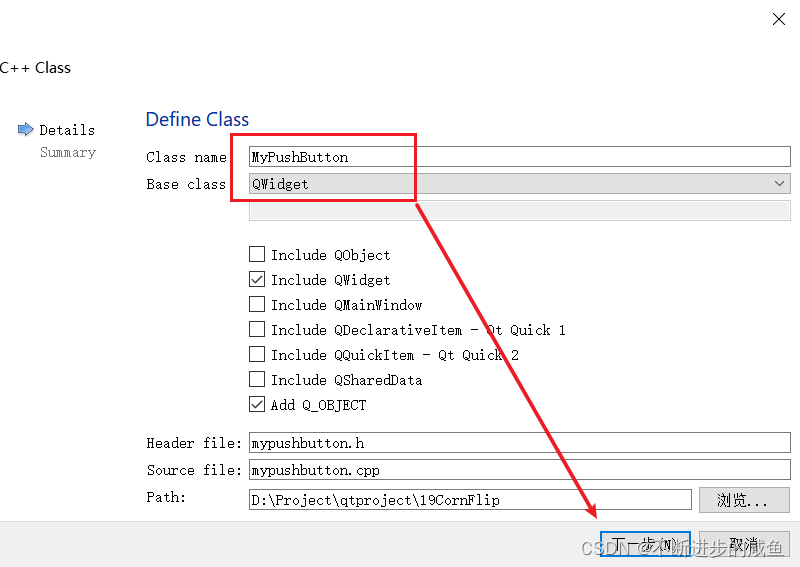The image size is (800, 567).
Task: Click the Header file field mypushbutton.h
Action: coord(519,442)
